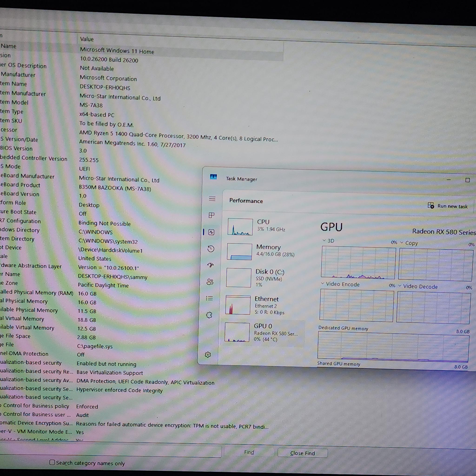Select the Disk 0 (C:) thumbnail

pyautogui.click(x=239, y=278)
